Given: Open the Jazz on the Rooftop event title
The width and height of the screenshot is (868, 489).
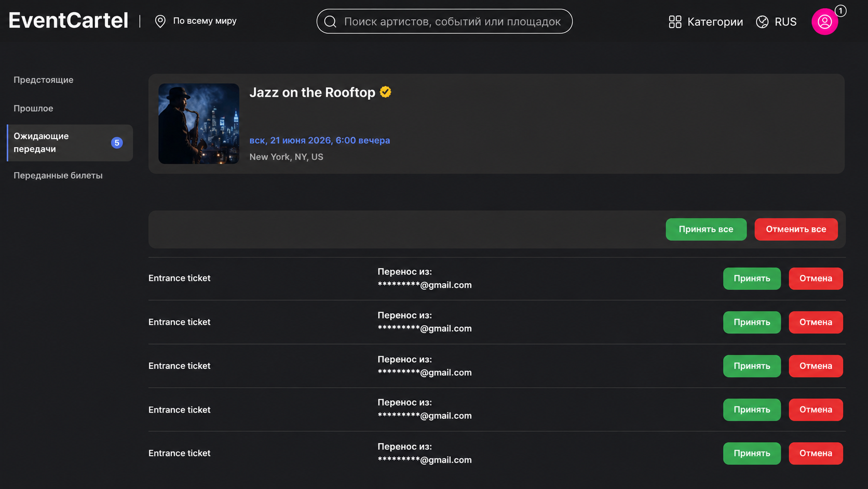Looking at the screenshot, I should [312, 92].
